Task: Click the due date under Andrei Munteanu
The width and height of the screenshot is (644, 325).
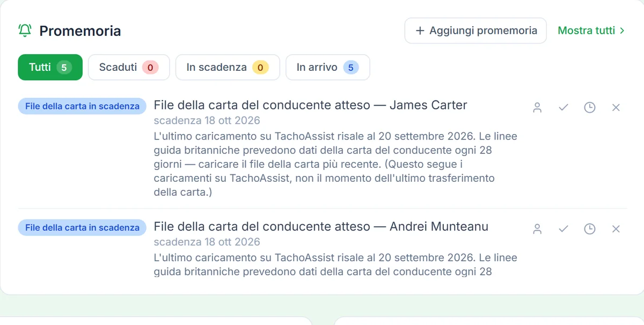Action: [207, 242]
